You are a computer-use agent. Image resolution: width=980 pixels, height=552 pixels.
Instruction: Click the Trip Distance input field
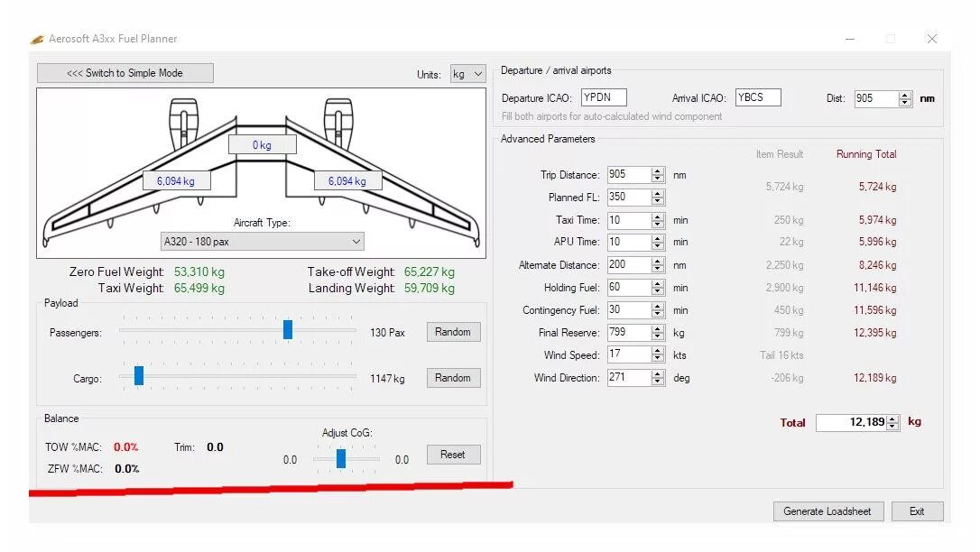click(x=629, y=175)
